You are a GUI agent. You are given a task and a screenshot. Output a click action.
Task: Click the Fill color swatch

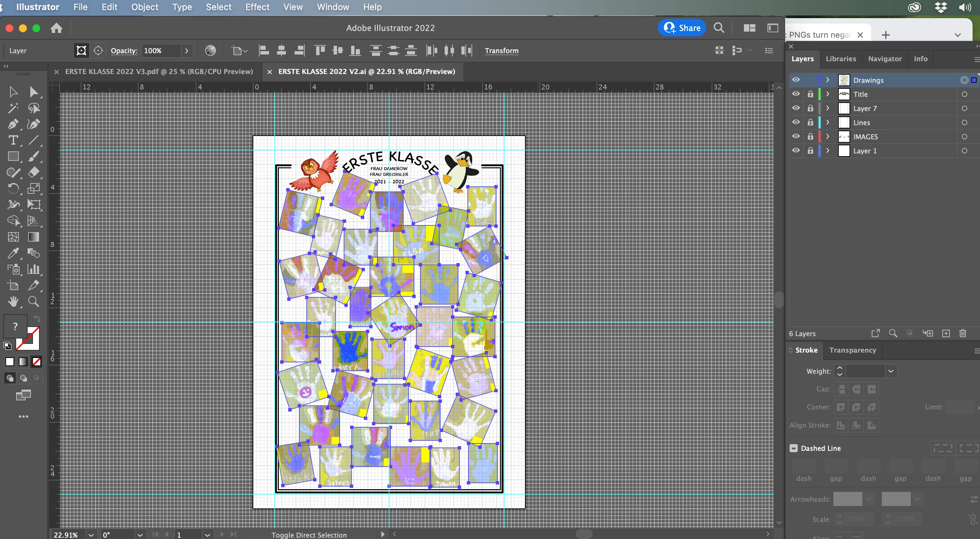pos(15,326)
